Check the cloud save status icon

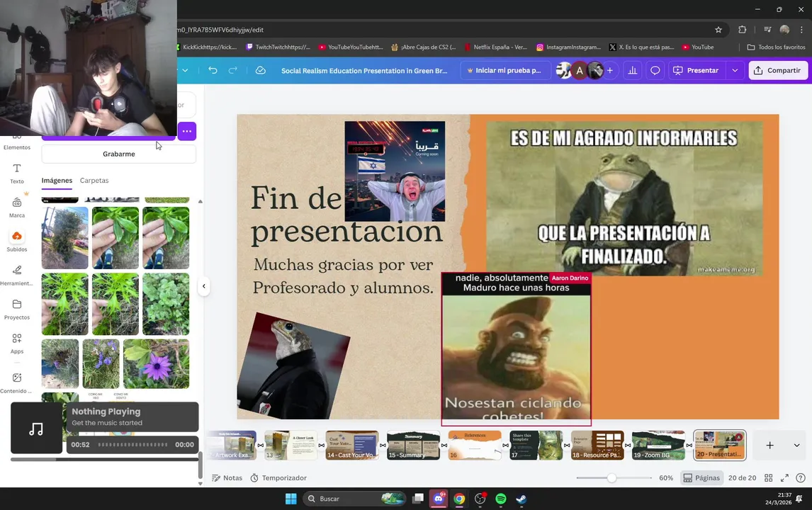(x=261, y=70)
